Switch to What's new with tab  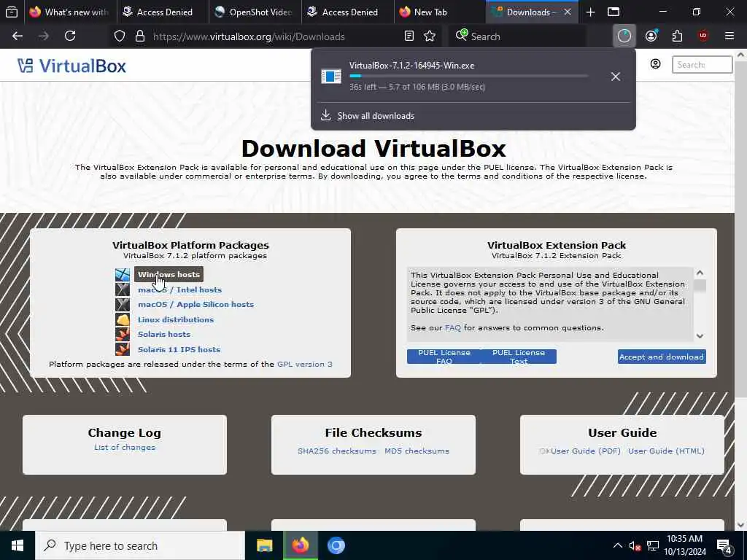pyautogui.click(x=69, y=12)
